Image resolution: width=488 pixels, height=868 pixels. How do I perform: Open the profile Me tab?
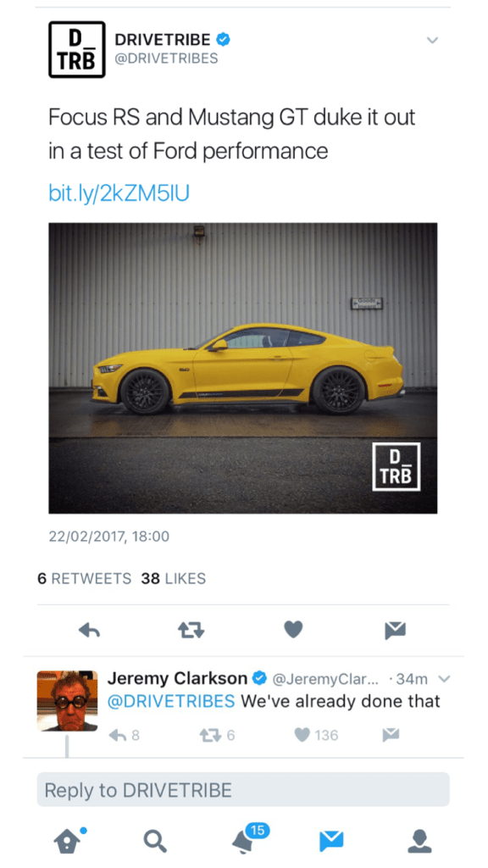pos(419,842)
